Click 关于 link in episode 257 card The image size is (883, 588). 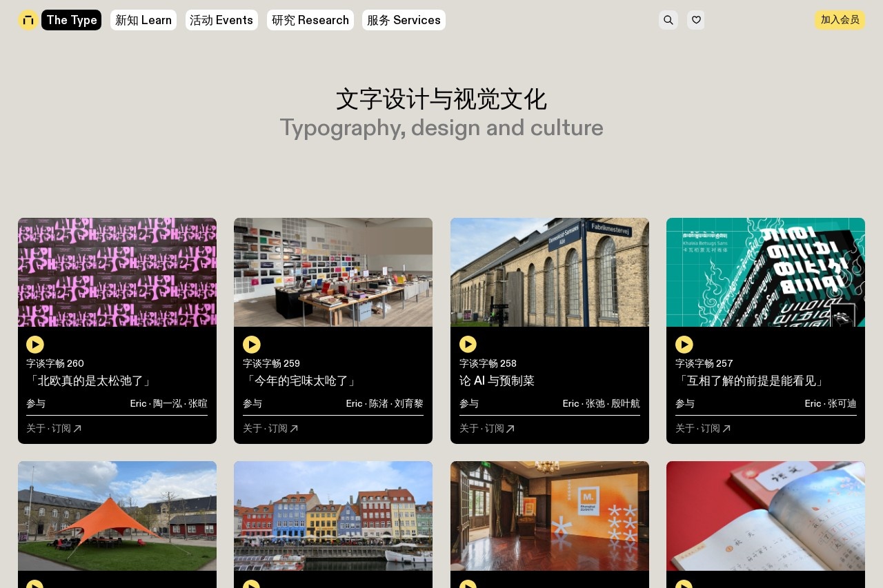[x=685, y=429]
